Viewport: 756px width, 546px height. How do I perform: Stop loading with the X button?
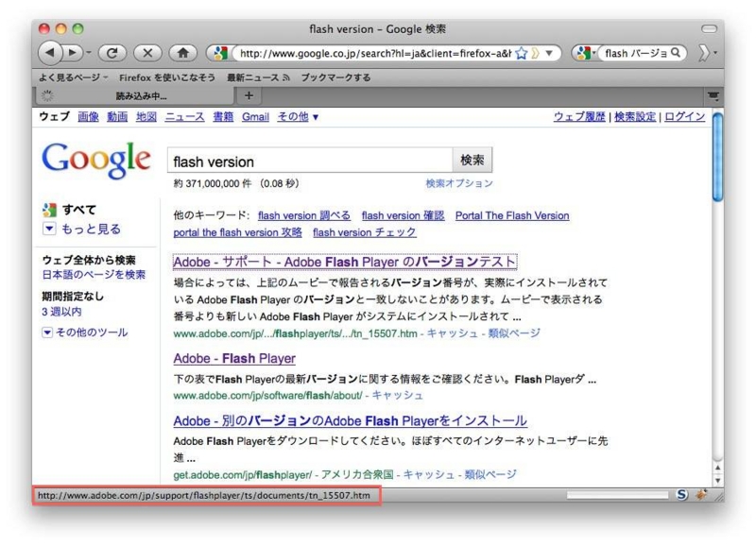coord(147,53)
